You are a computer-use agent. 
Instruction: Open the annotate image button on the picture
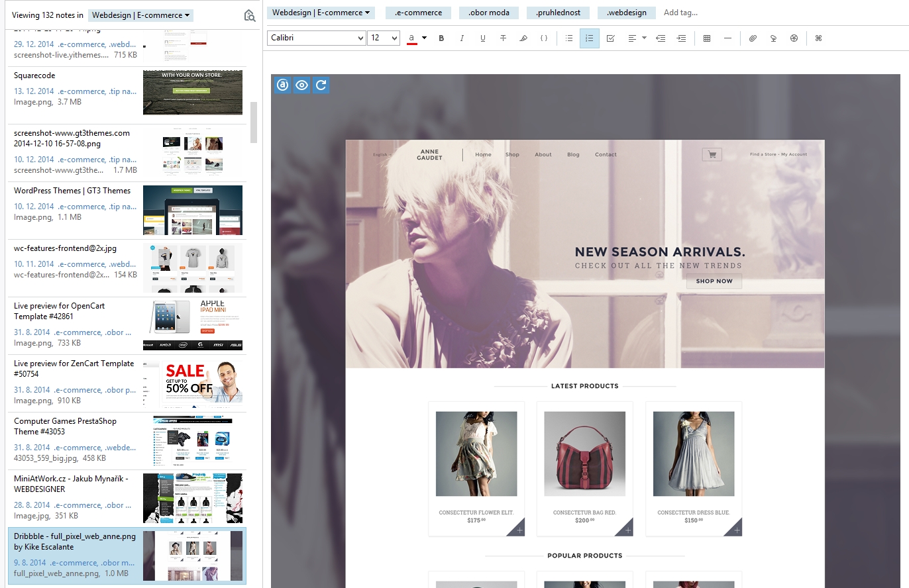click(x=283, y=85)
